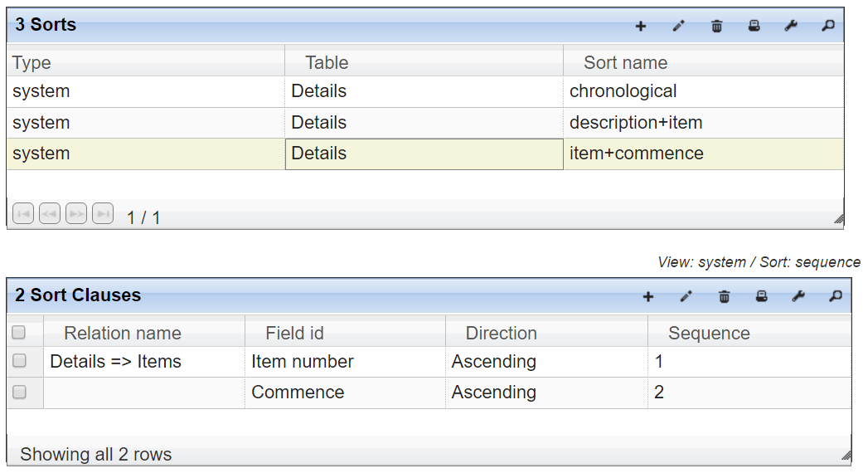Select Details => Items relation cell
868x473 pixels.
[144, 362]
